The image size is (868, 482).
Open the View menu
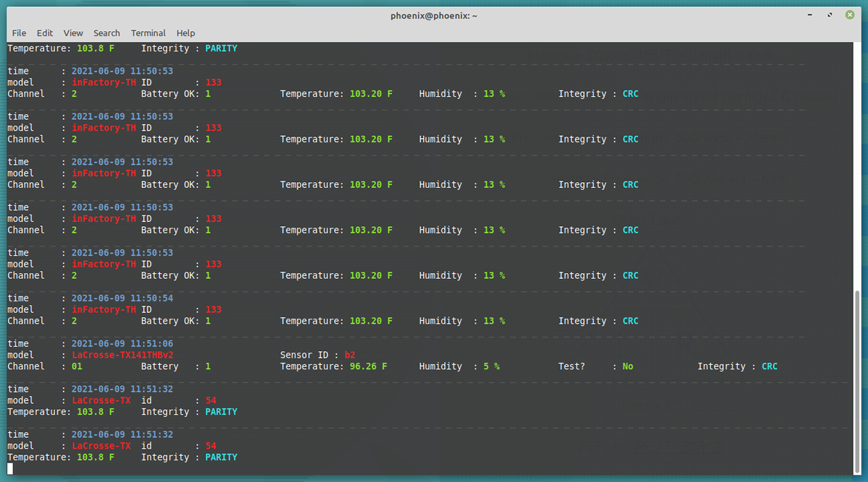72,33
